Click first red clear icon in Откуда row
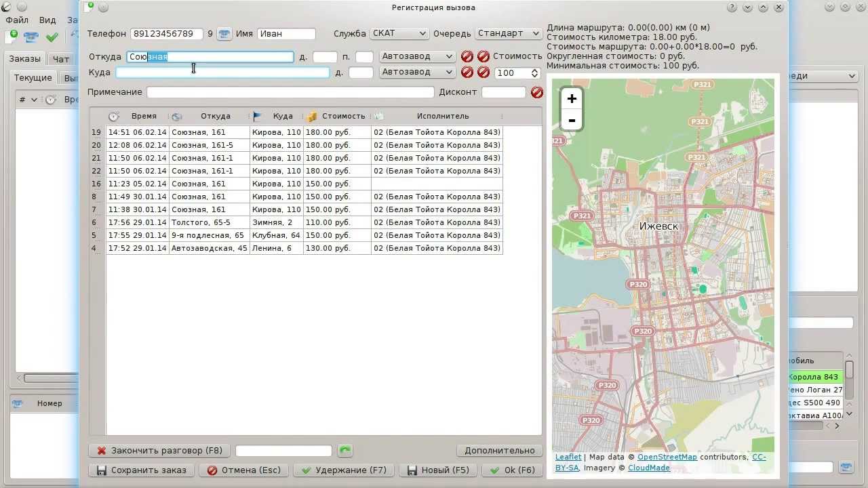Screen dimensions: 868x488 click(467, 56)
